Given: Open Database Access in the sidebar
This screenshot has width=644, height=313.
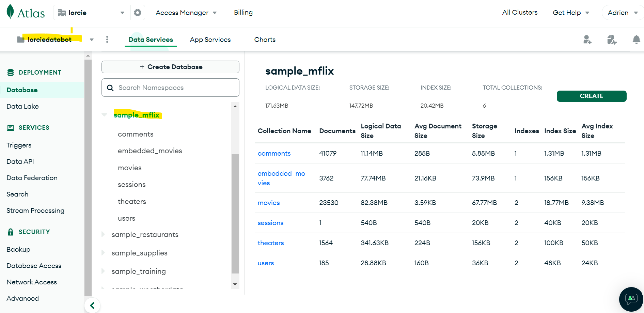Looking at the screenshot, I should pos(34,266).
